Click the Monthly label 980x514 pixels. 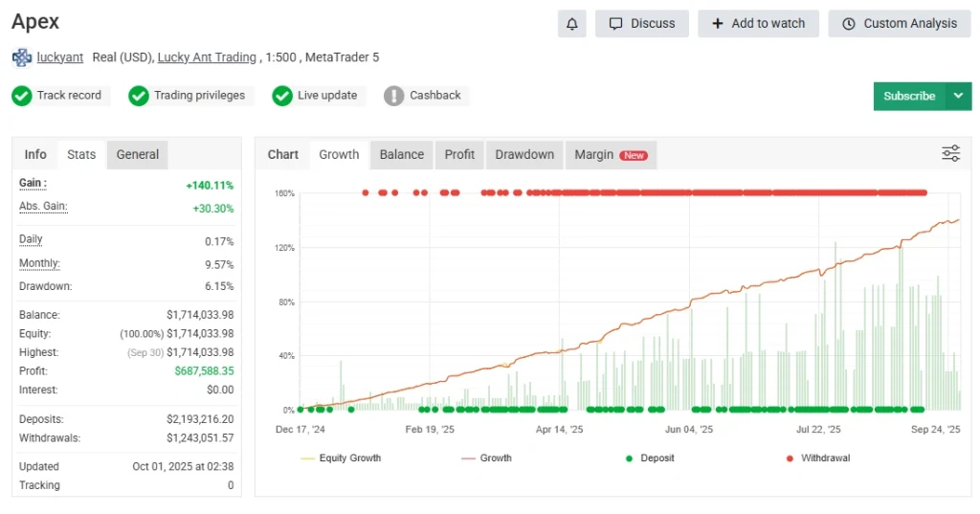click(x=39, y=263)
